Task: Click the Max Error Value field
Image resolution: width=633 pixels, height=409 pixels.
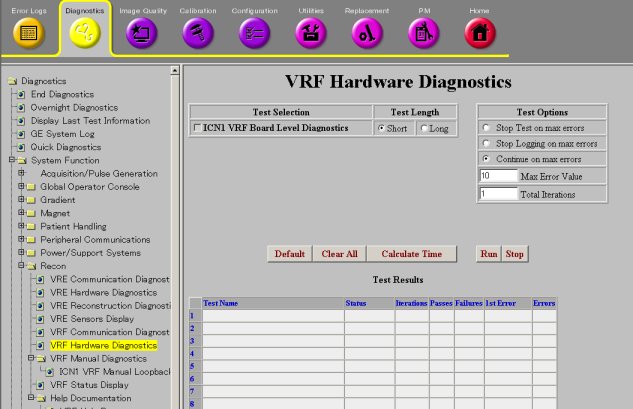Action: [x=497, y=175]
